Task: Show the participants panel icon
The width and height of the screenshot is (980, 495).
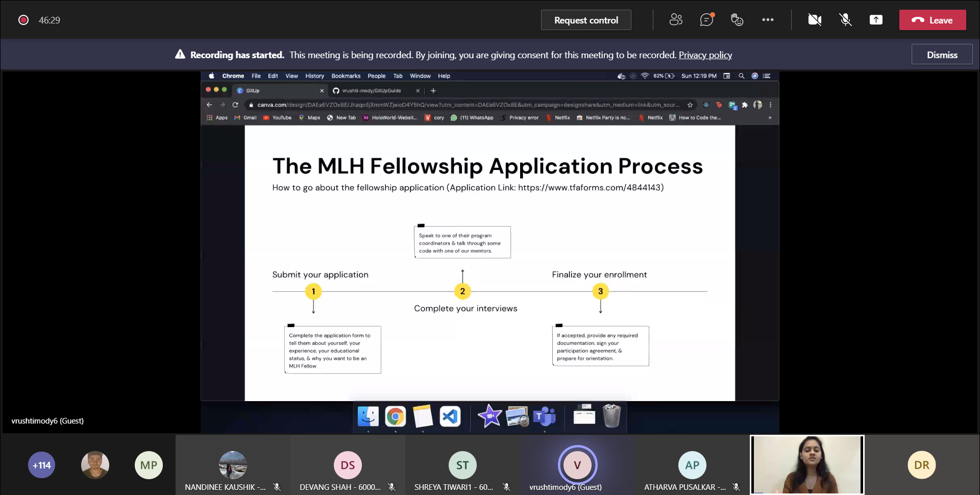Action: (x=676, y=20)
